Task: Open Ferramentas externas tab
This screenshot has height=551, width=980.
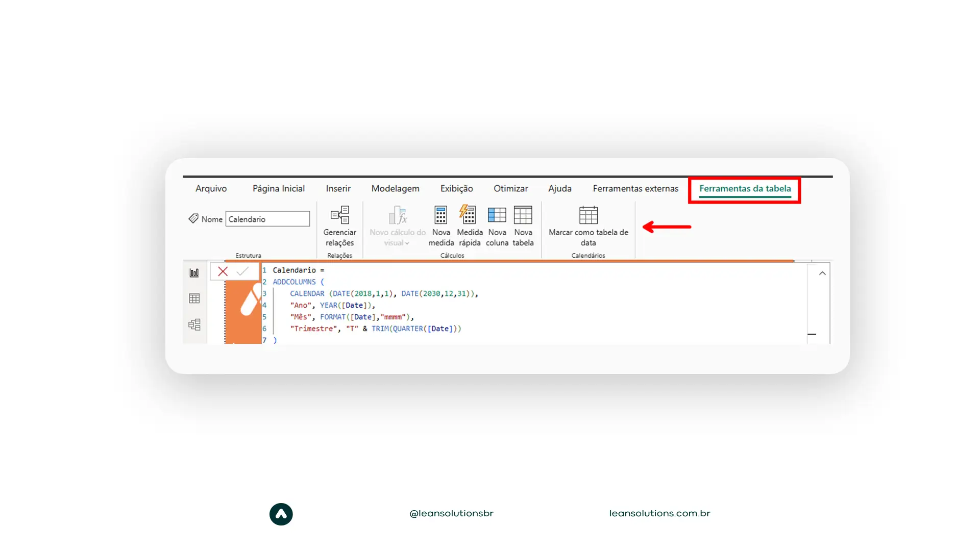Action: [x=635, y=188]
